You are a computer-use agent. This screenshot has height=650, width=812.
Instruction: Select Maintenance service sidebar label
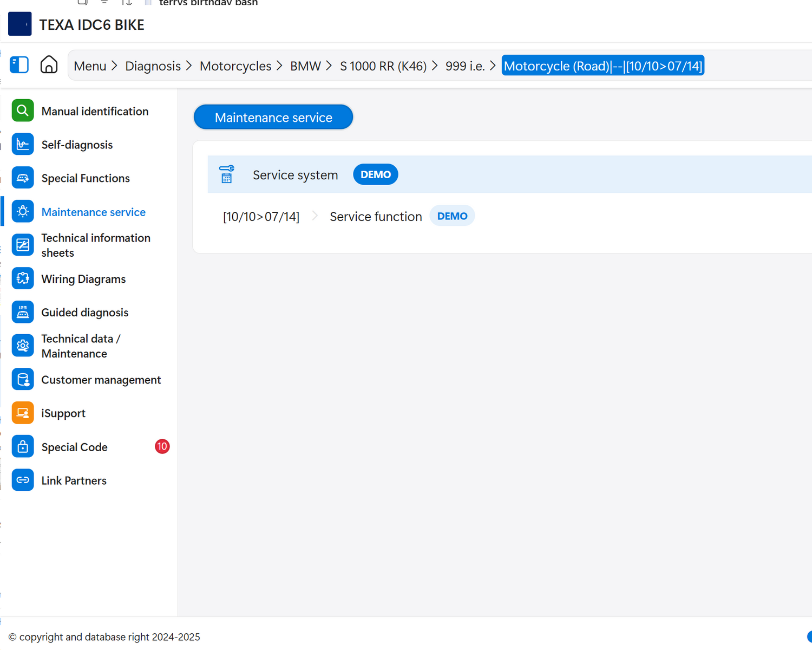(93, 212)
